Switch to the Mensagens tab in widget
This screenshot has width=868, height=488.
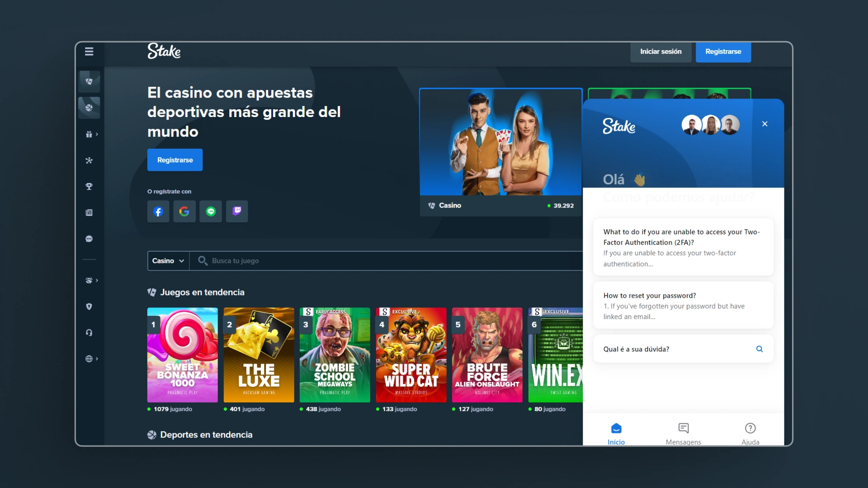[683, 434]
